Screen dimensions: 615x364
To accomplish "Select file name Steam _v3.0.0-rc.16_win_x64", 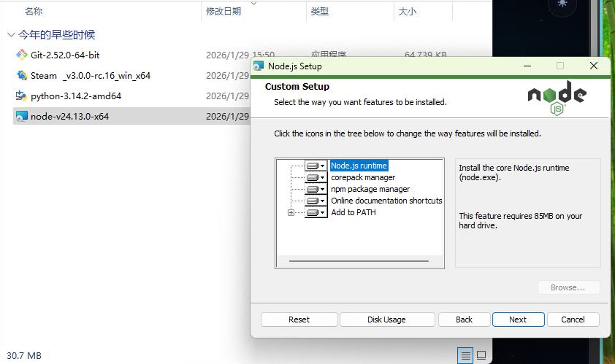I will tap(91, 76).
